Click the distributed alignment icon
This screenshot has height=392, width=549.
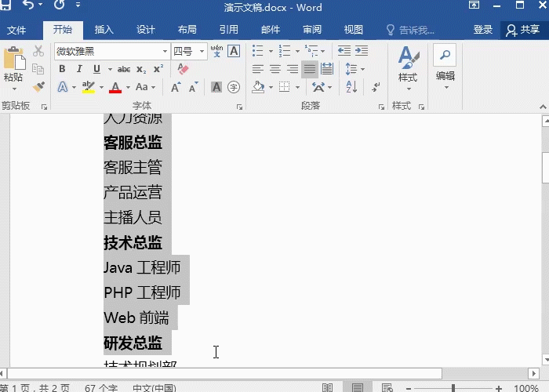click(327, 69)
